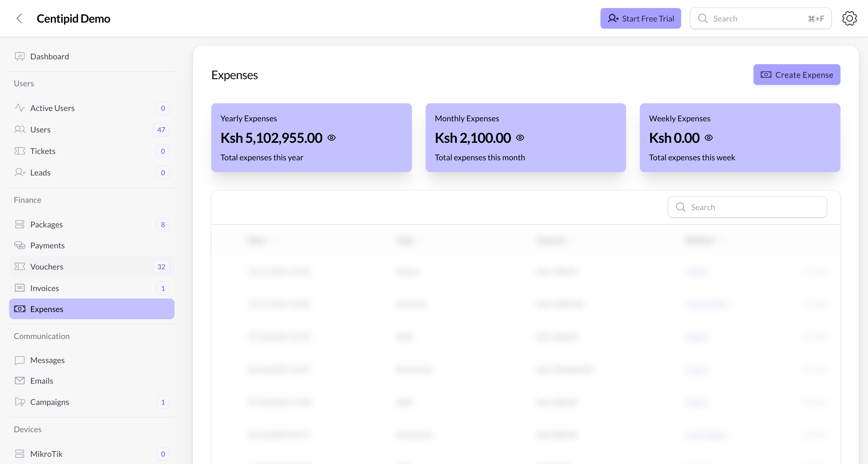Show the Weekly Expenses value
868x464 pixels.
709,137
